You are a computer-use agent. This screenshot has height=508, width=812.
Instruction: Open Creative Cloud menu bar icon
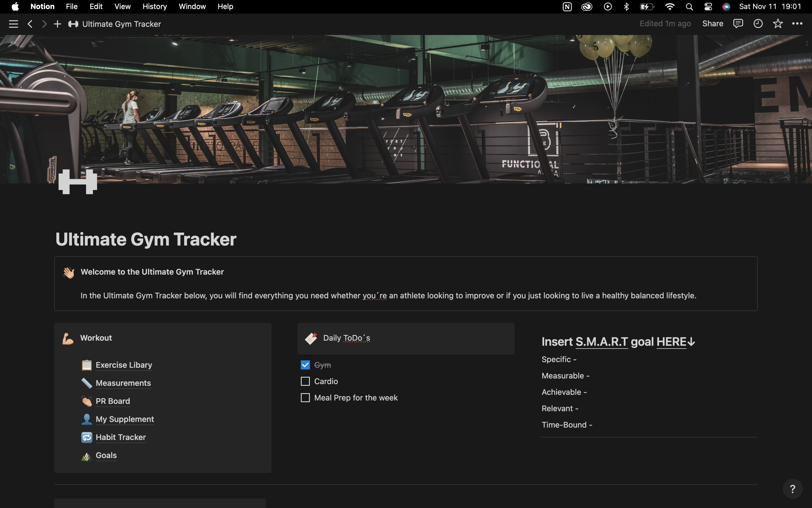(587, 7)
